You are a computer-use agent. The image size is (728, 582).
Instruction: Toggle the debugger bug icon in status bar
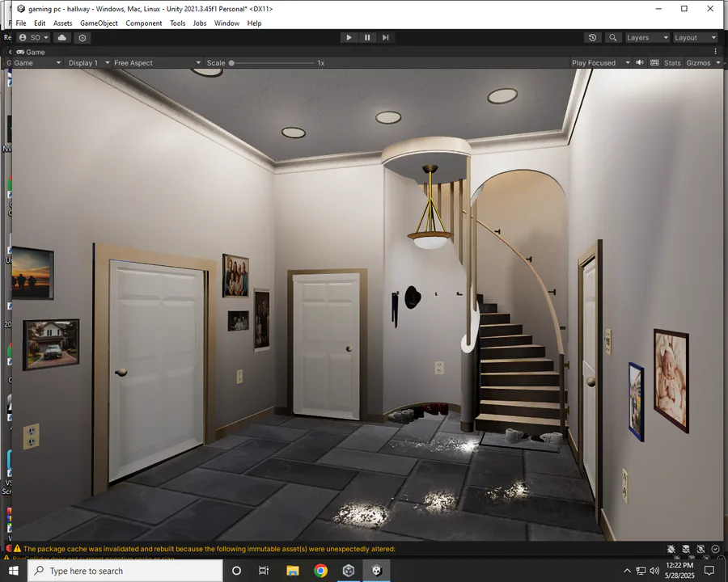point(671,549)
